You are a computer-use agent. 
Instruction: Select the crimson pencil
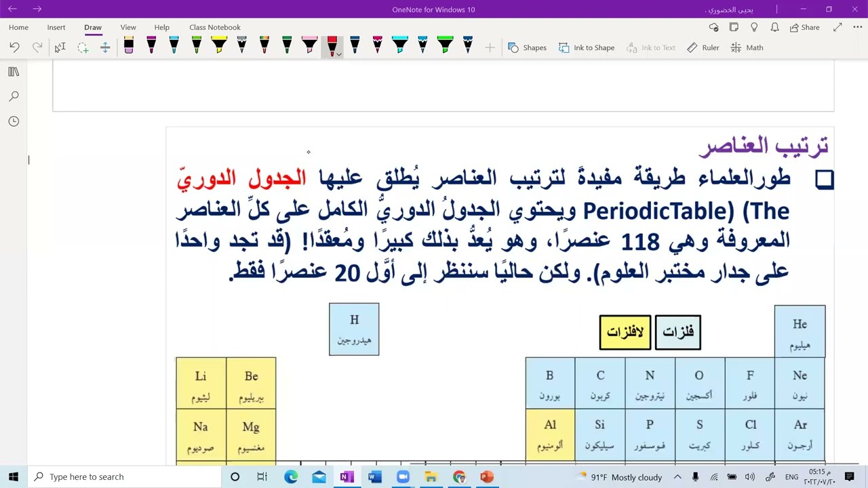[377, 46]
